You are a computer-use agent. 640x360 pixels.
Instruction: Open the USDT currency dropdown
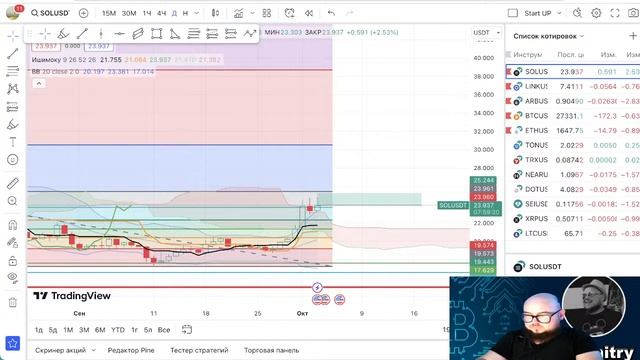coord(487,33)
